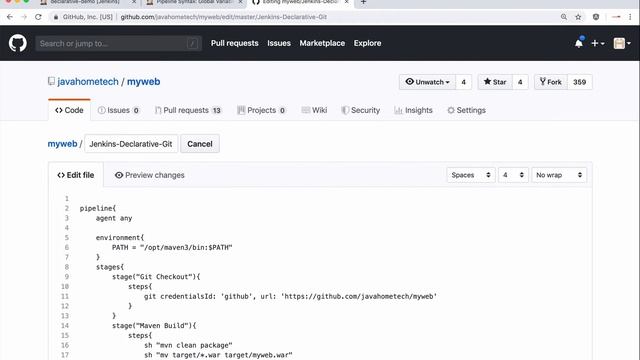Click the 'agent any' code line

point(114,218)
